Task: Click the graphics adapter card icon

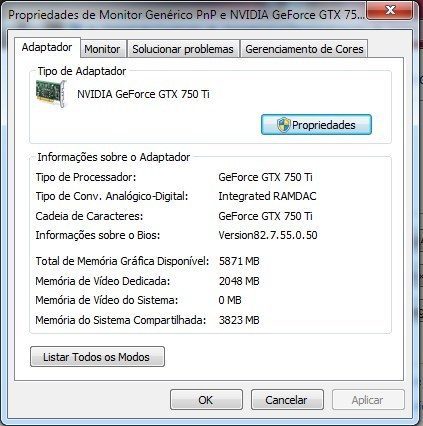Action: tap(50, 94)
